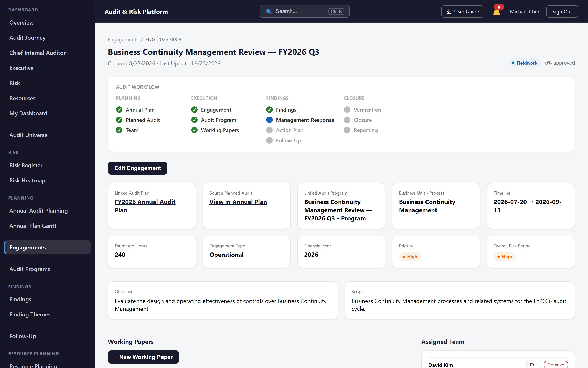This screenshot has width=588, height=368.
Task: Click the Planned Audit check icon
Action: point(119,120)
